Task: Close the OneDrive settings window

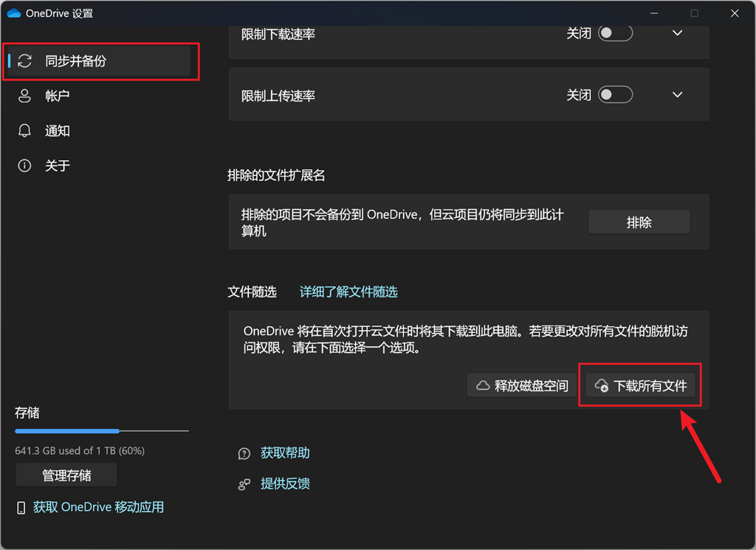Action: (735, 13)
